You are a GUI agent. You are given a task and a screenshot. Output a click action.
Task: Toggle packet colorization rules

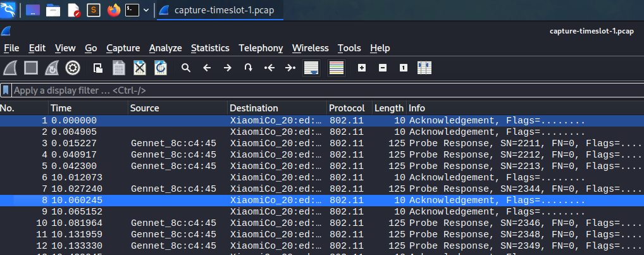coord(337,68)
